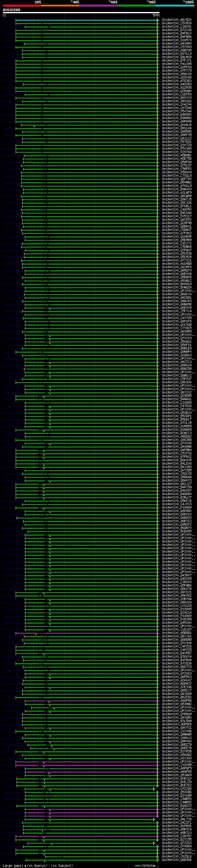Select the query name AV632209
The image size is (197, 868).
[x=11, y=10]
